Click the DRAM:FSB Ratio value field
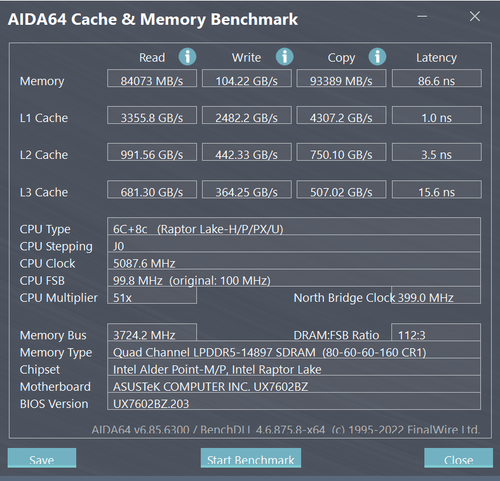 point(436,332)
